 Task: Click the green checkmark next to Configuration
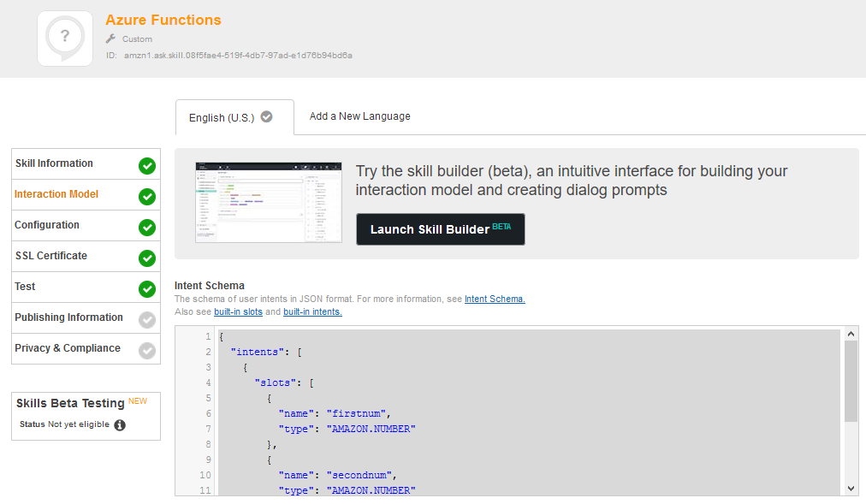point(147,228)
